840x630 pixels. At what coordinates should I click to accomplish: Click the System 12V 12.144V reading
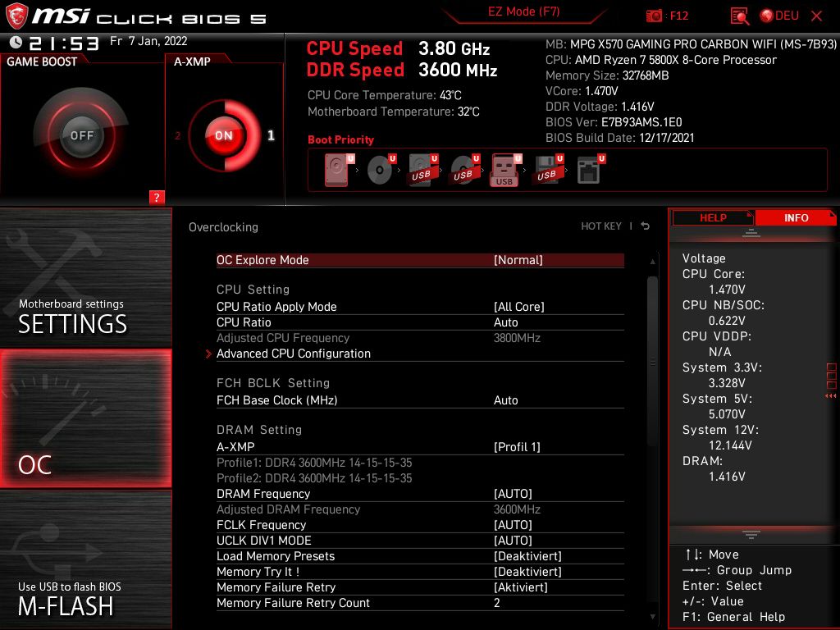pyautogui.click(x=730, y=445)
